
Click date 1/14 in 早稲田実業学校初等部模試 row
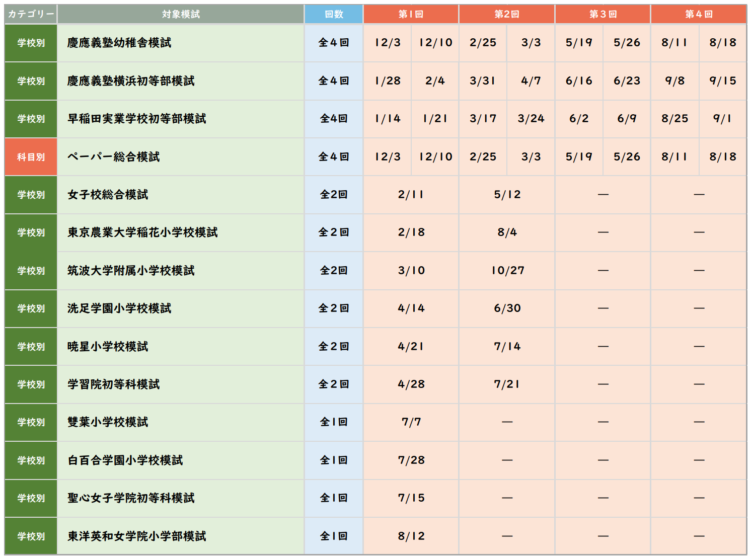[388, 119]
